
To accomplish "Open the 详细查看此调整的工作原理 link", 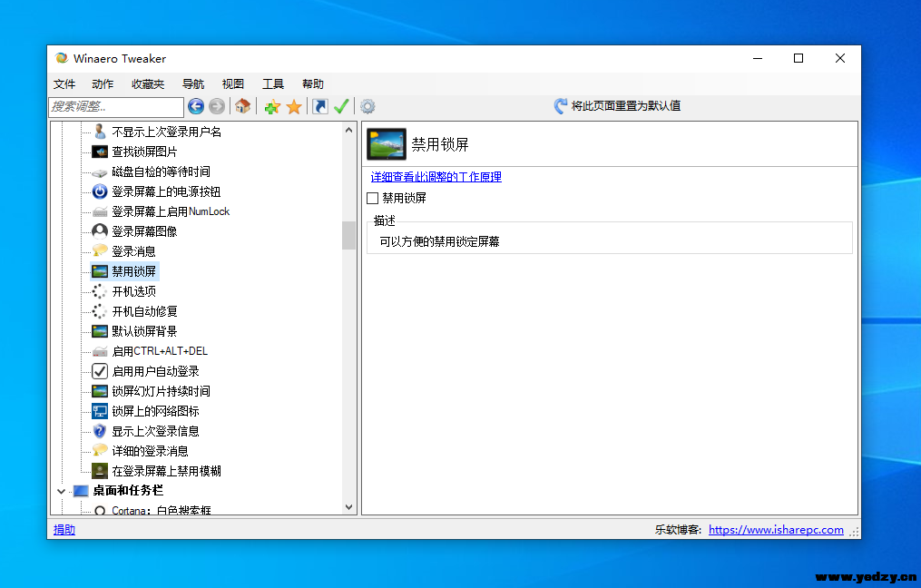I will point(436,177).
